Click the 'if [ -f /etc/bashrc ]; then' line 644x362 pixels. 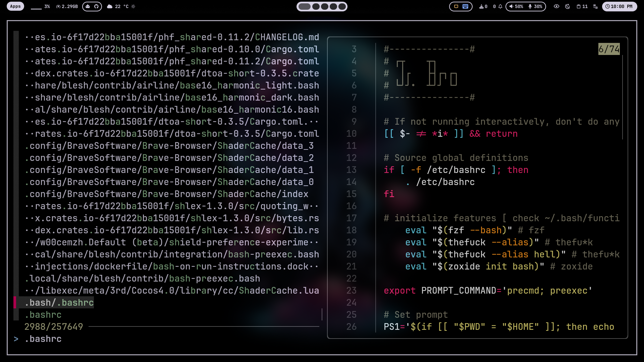tap(456, 170)
